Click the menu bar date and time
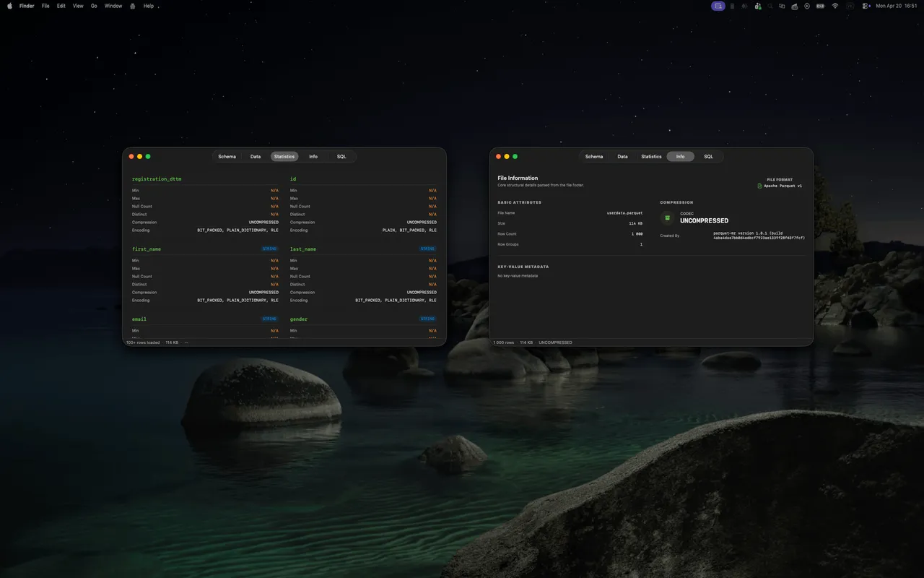Screen dimensions: 924x578 point(897,6)
